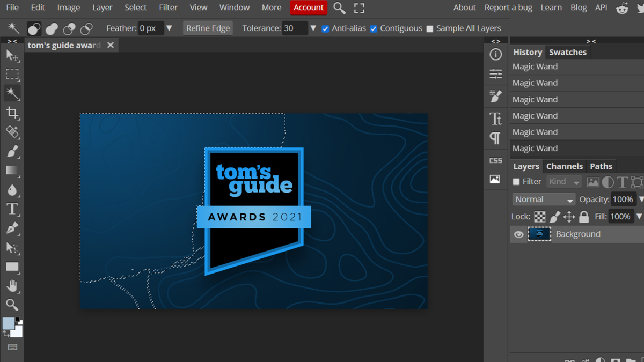Click the Refine Edge button

point(208,28)
